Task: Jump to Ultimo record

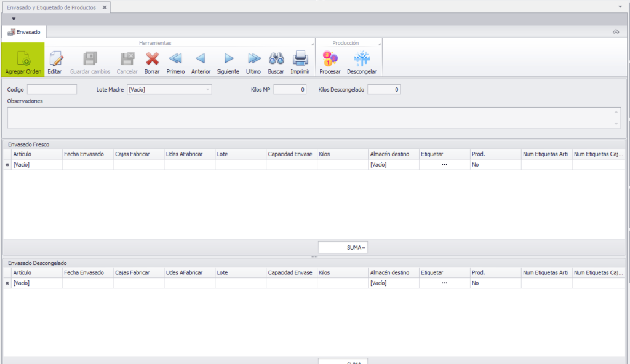Action: pos(253,59)
